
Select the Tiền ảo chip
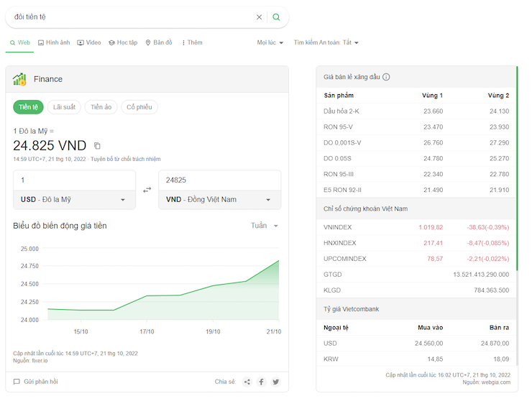click(100, 107)
